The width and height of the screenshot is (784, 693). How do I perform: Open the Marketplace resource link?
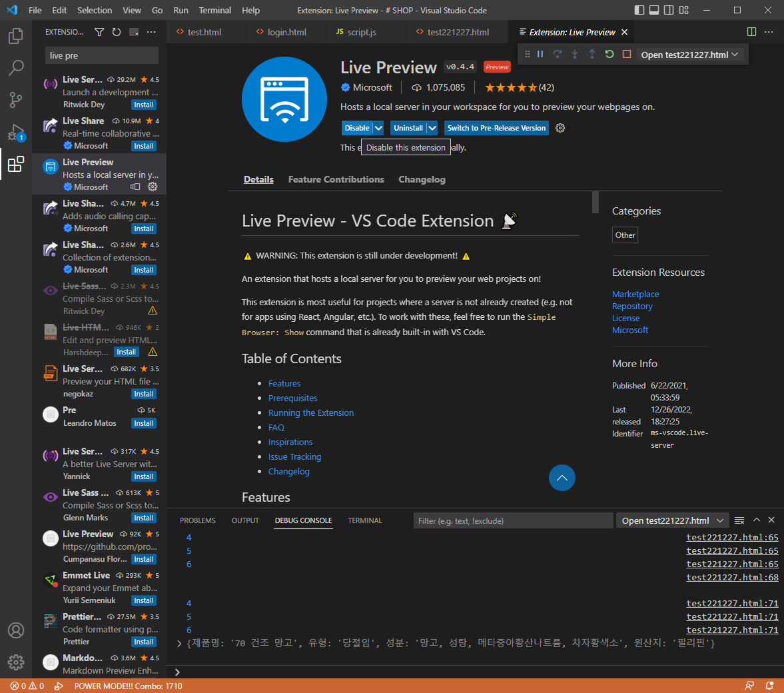point(635,295)
